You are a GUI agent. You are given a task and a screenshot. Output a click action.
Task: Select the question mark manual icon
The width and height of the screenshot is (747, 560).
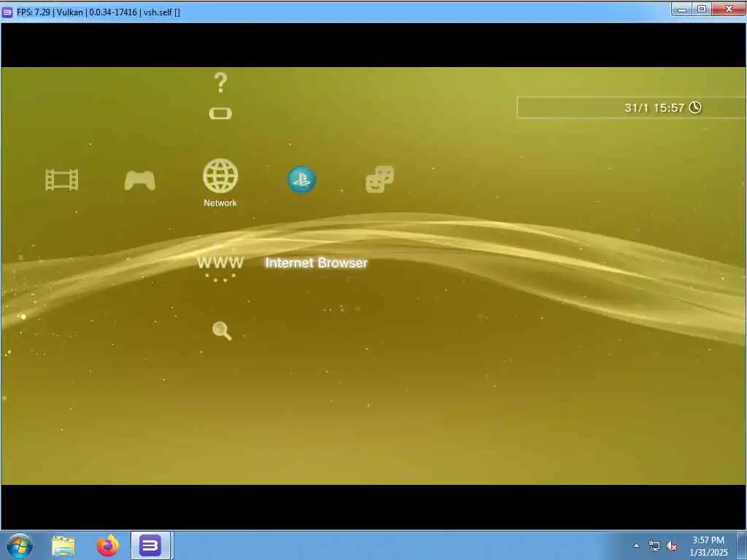(220, 82)
